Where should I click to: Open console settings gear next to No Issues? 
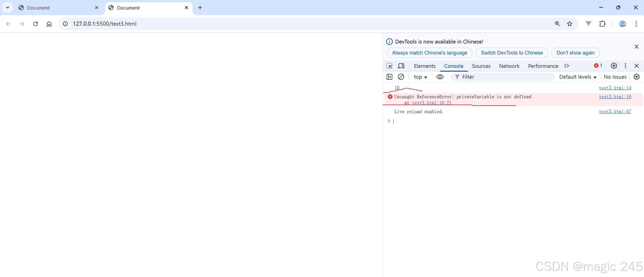tap(636, 77)
